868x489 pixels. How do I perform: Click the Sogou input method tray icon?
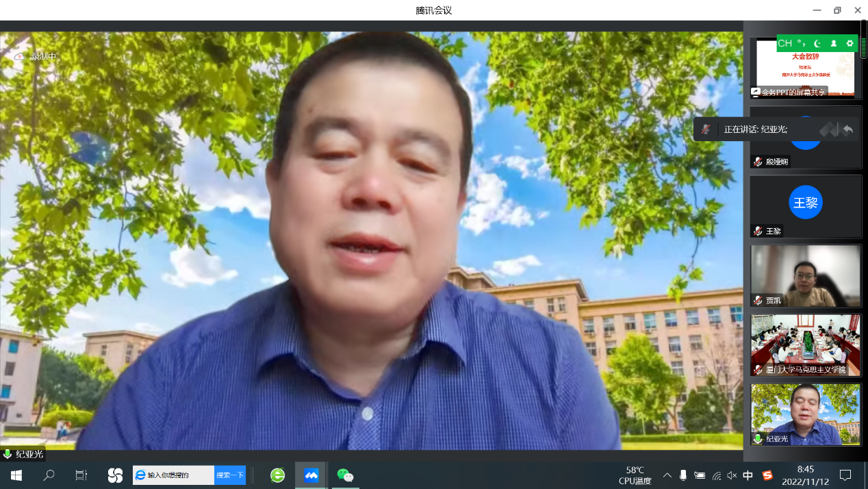point(767,475)
